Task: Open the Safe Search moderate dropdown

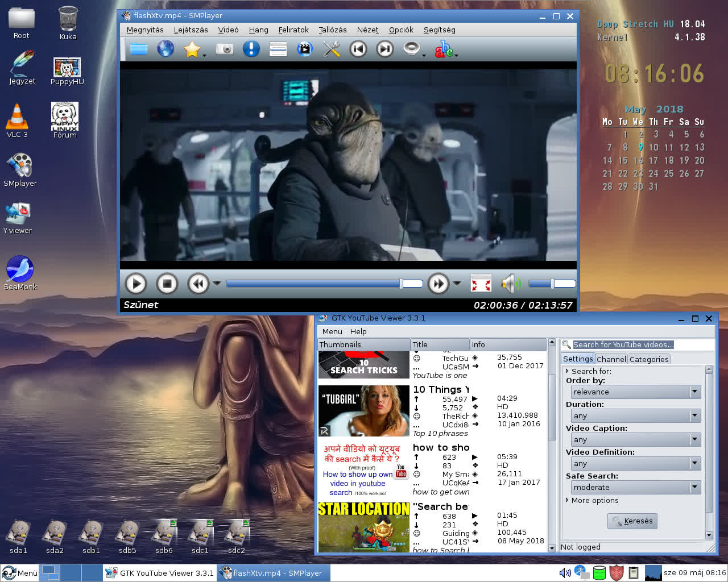Action: click(636, 487)
